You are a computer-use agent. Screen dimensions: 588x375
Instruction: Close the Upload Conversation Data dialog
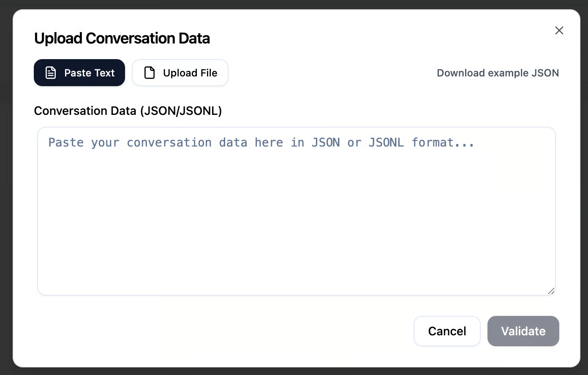click(559, 30)
